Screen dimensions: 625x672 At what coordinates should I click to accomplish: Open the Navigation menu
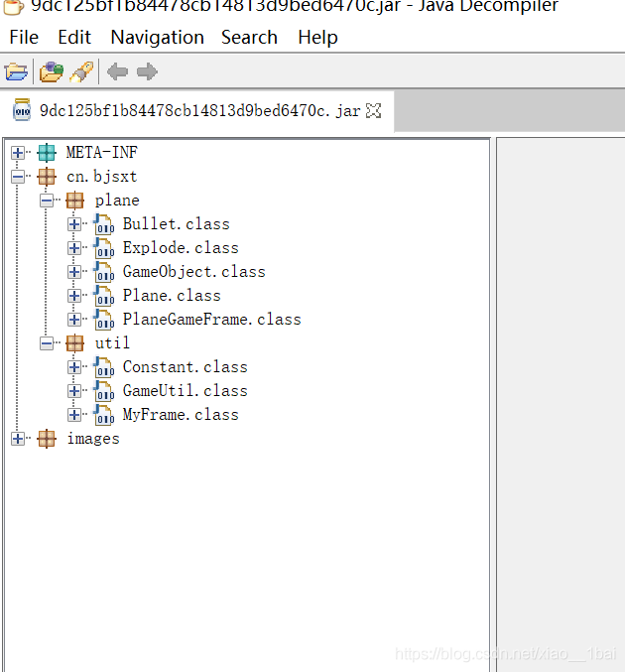(x=157, y=38)
